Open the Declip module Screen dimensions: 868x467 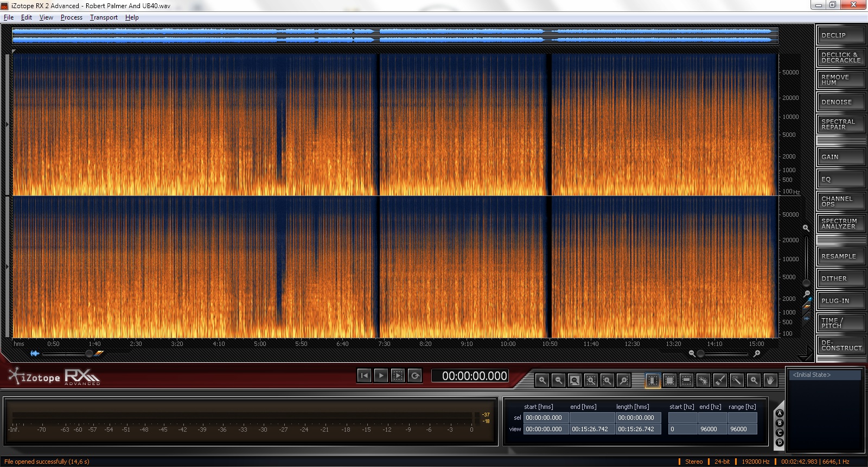tap(841, 35)
